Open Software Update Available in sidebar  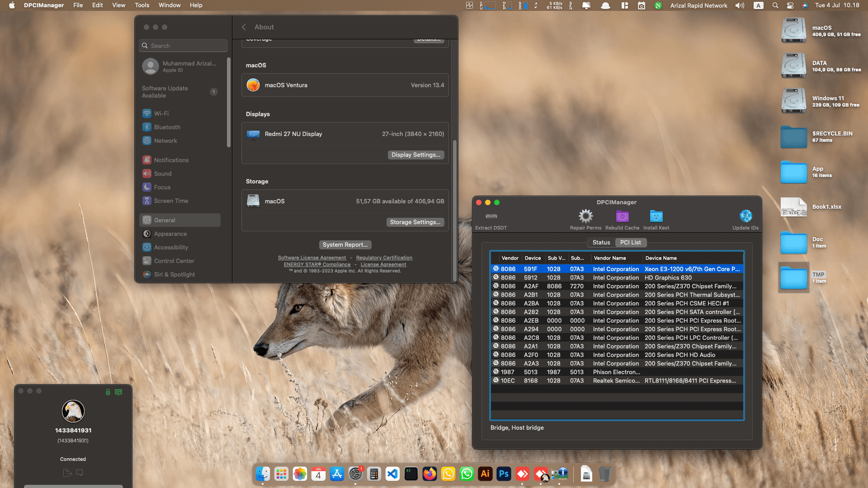click(x=179, y=92)
